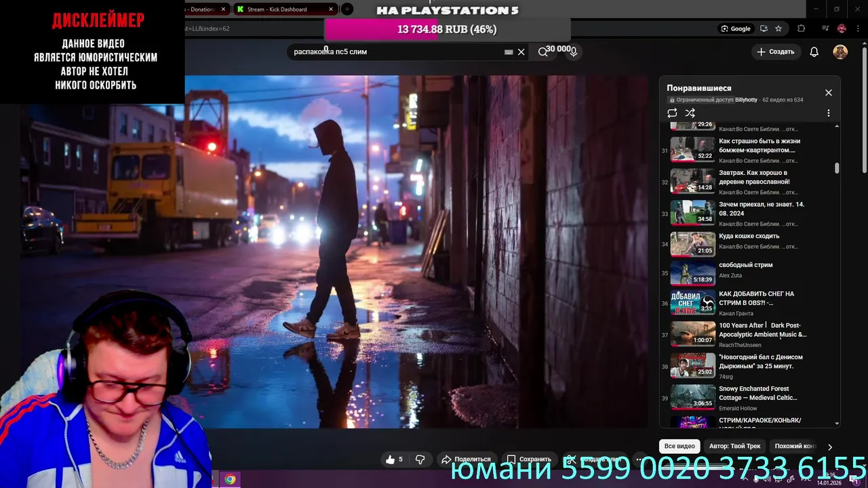The image size is (868, 488).
Task: Close the Stream - Kick Dashboard tab
Action: pos(331,9)
